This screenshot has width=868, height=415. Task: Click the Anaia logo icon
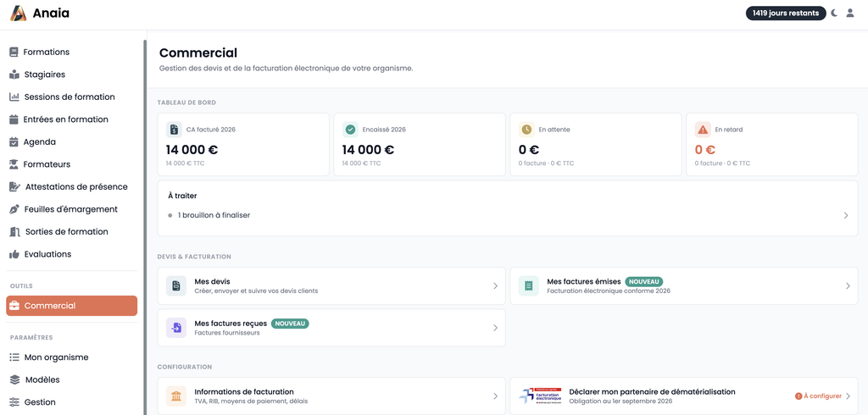19,14
